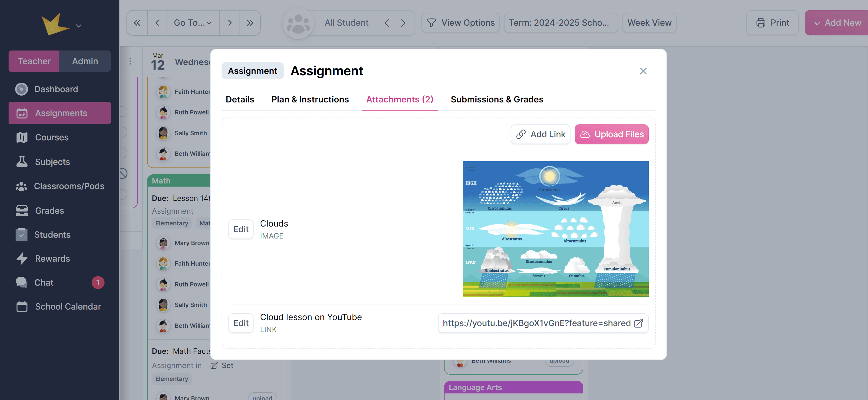Switch to Submissions & Grades tab
The width and height of the screenshot is (868, 400).
coord(497,99)
